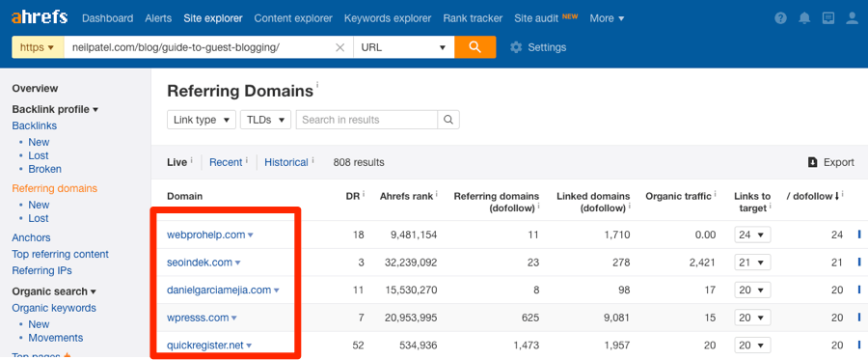This screenshot has height=360, width=868.
Task: Open Keywords explorer
Action: point(388,18)
